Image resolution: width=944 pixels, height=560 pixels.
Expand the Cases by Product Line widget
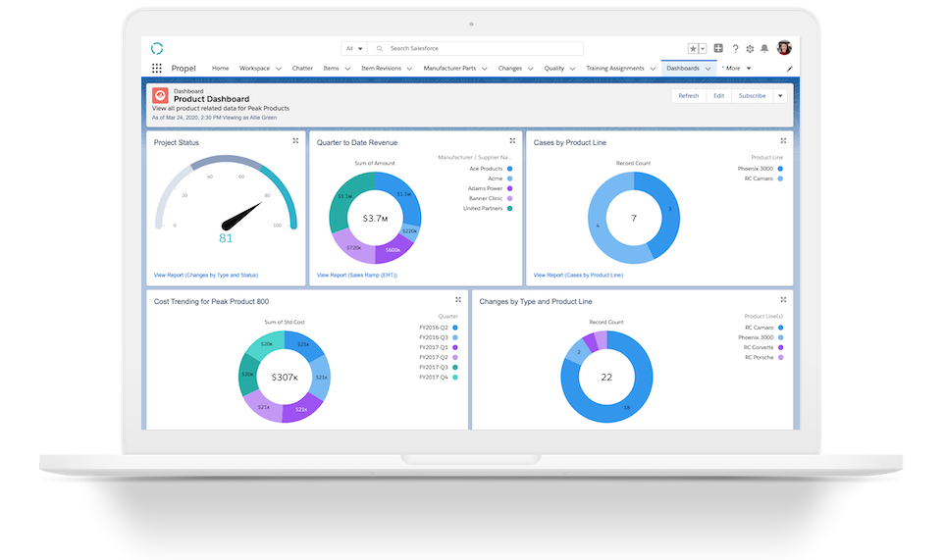(783, 141)
